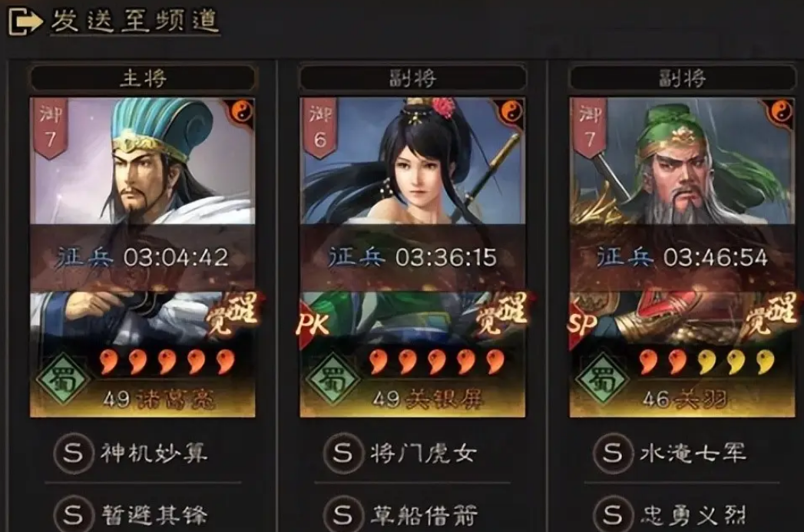Screen dimensions: 804x532
Task: Open Guan Yu's hero portrait card
Action: [x=683, y=257]
